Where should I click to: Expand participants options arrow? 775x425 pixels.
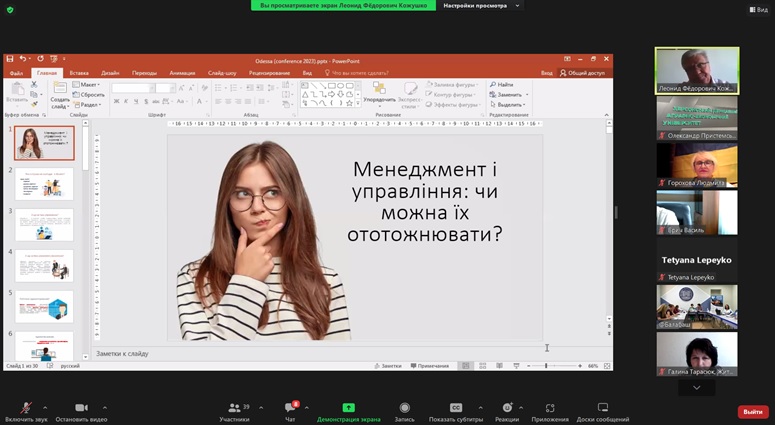(x=261, y=408)
